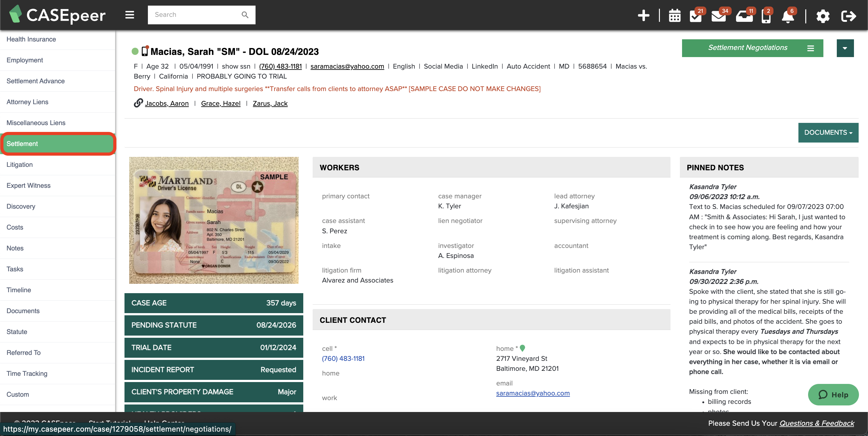Screen dimensions: 868x436
Task: Click the search magnifier icon
Action: point(245,15)
